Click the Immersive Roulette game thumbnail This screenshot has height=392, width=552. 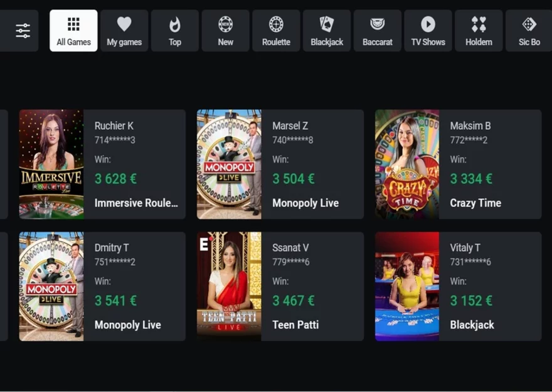pyautogui.click(x=51, y=164)
